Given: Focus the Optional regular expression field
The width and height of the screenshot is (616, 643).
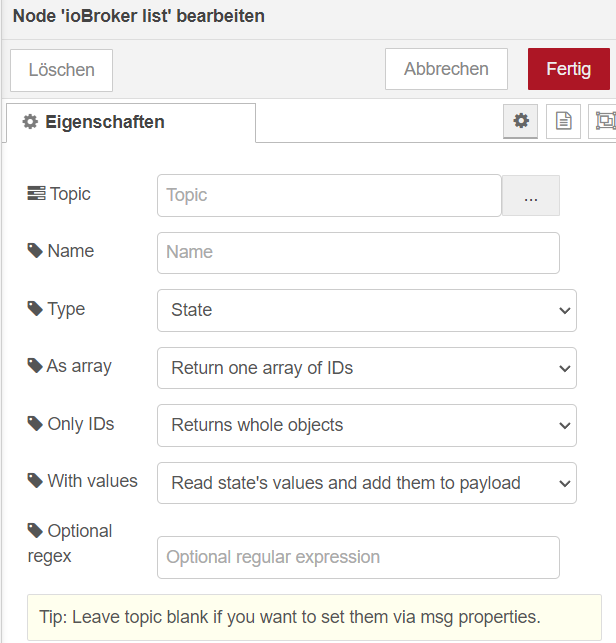Looking at the screenshot, I should pyautogui.click(x=358, y=557).
